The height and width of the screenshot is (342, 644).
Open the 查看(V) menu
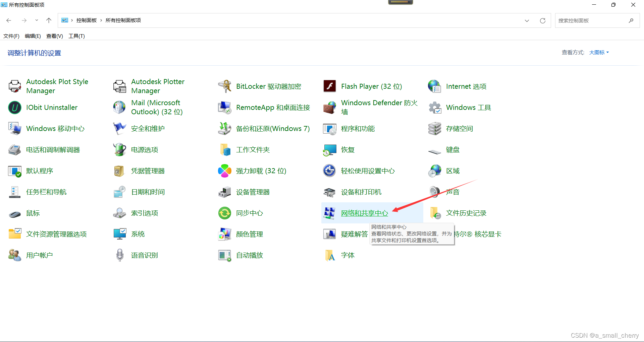click(x=55, y=36)
